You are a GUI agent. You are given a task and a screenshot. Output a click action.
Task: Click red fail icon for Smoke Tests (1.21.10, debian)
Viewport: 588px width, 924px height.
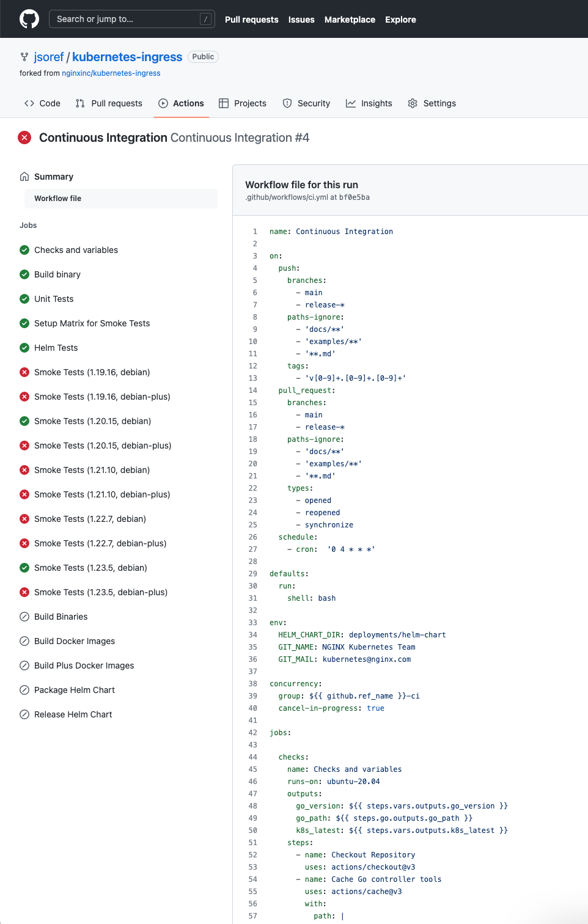pyautogui.click(x=24, y=470)
